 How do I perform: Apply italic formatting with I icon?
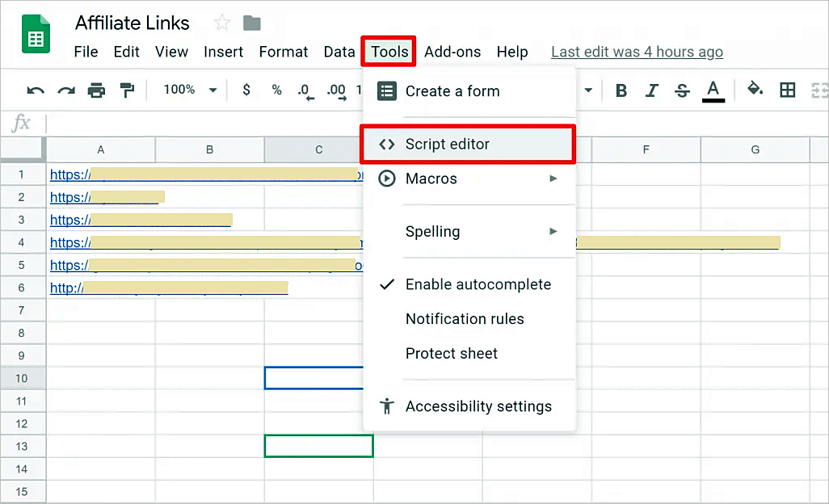click(x=652, y=90)
